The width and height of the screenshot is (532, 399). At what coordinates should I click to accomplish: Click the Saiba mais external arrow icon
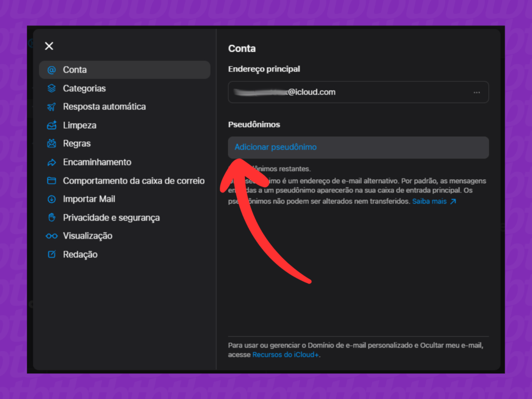(453, 202)
